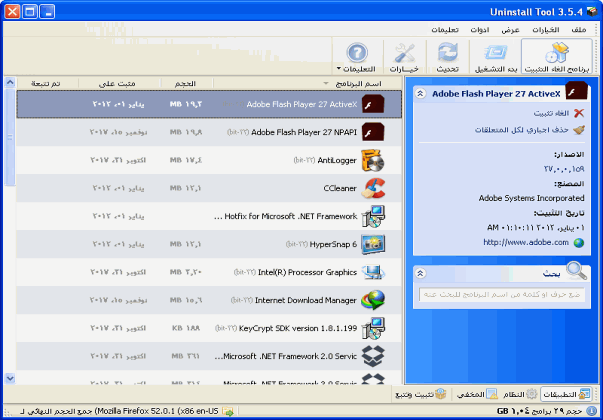Open the ادوات (Tools) menu
Viewport: 603px width, 420px height.
[x=480, y=30]
